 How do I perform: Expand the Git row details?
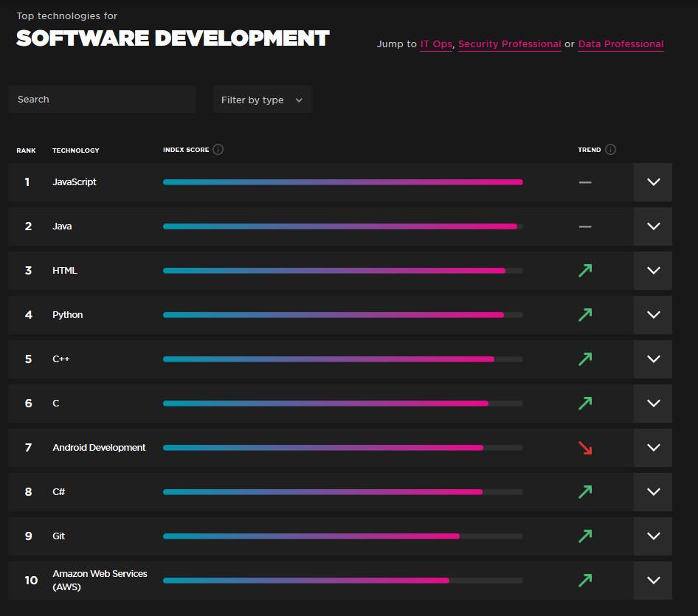[x=653, y=536]
